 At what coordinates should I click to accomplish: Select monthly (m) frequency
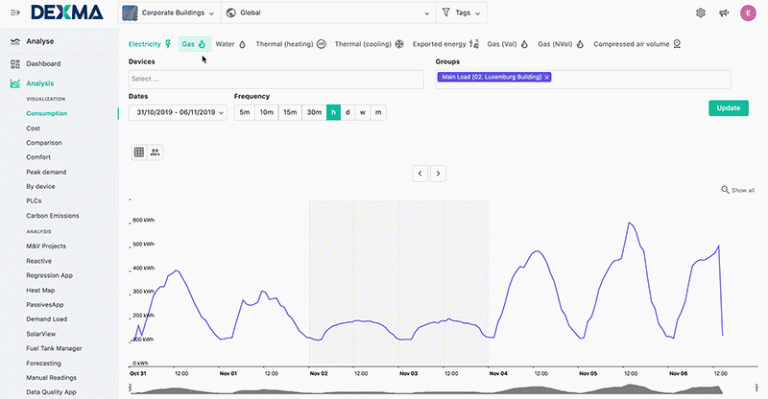(x=378, y=112)
